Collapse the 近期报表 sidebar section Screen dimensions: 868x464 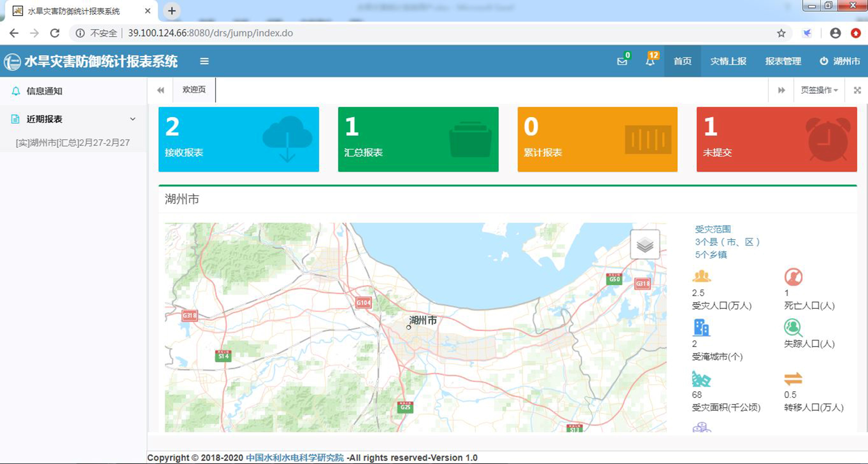pos(133,119)
